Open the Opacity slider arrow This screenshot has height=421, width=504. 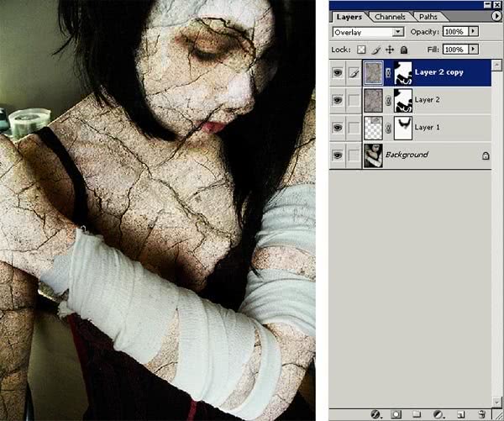473,32
